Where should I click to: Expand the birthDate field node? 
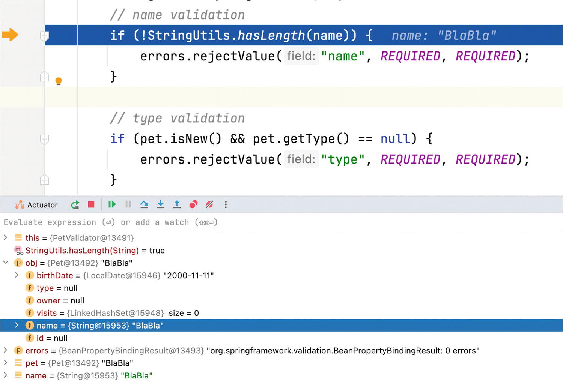pyautogui.click(x=17, y=275)
